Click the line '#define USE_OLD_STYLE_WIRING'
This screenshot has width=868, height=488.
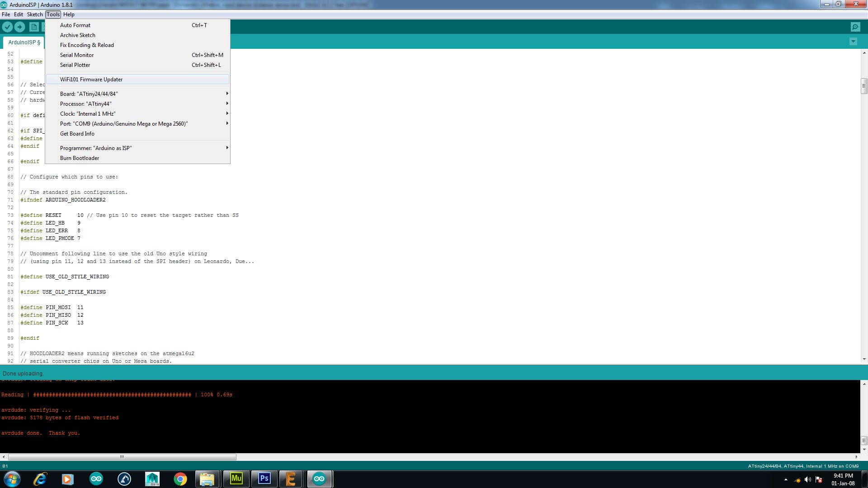coord(65,277)
